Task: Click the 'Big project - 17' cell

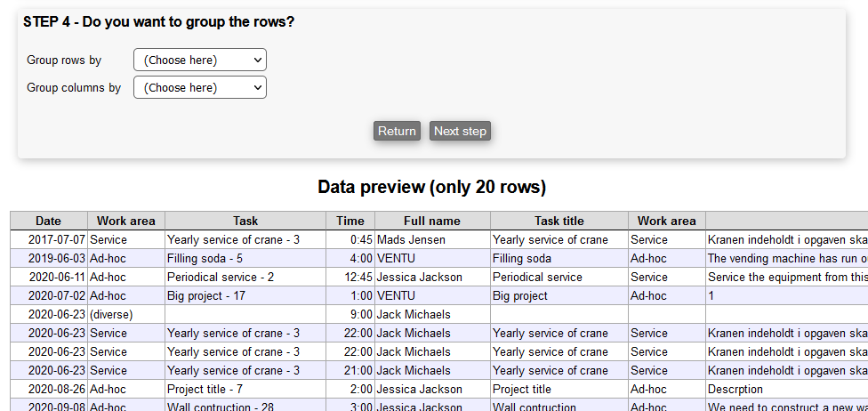Action: pos(205,295)
